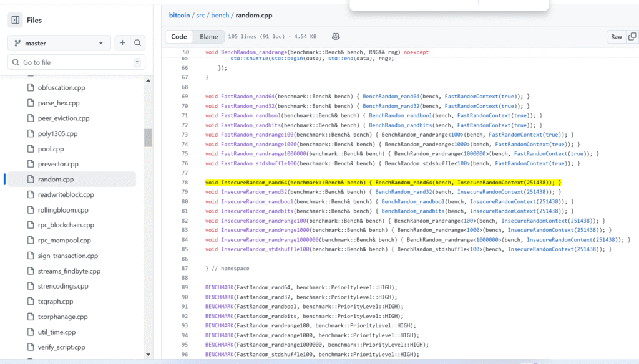This screenshot has width=639, height=364.
Task: Open the bitcoin repository link
Action: [x=180, y=15]
